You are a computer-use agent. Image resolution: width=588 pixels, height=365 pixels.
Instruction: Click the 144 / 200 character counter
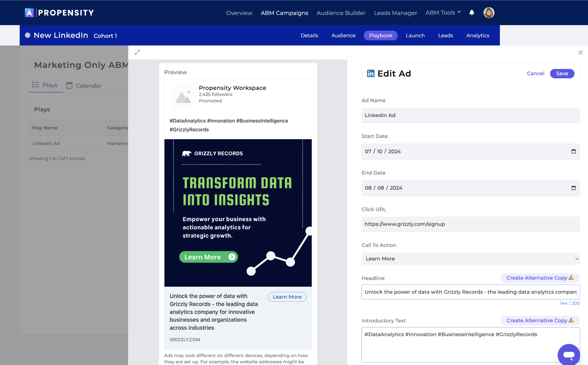tap(570, 303)
